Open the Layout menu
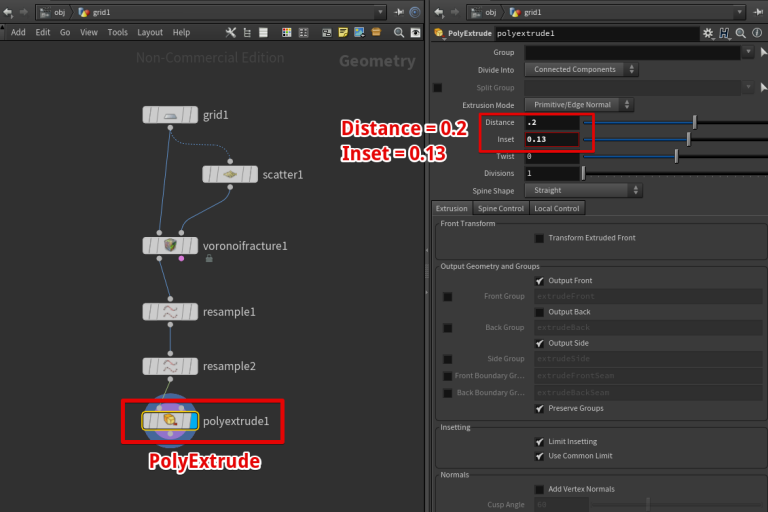Screen dimensions: 768x512 [x=150, y=32]
